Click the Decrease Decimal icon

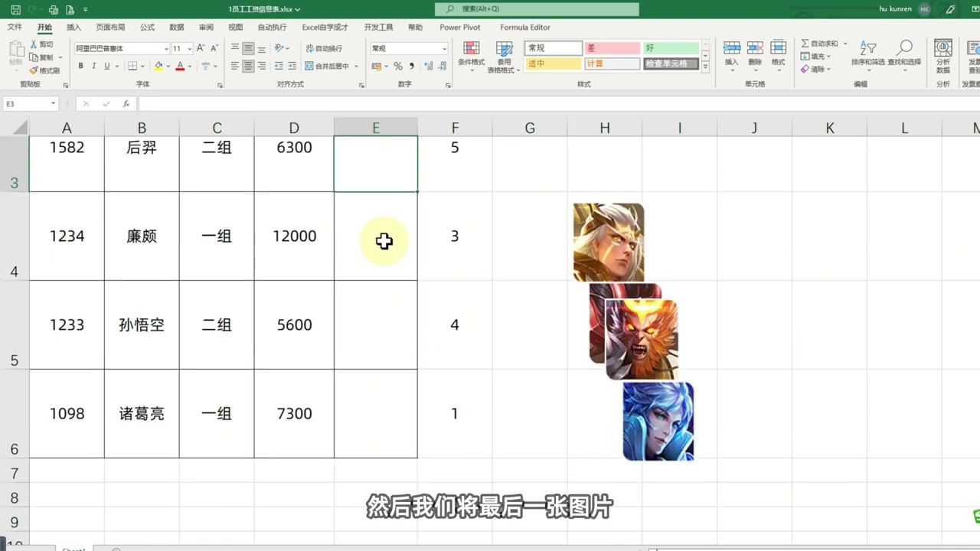pyautogui.click(x=440, y=67)
